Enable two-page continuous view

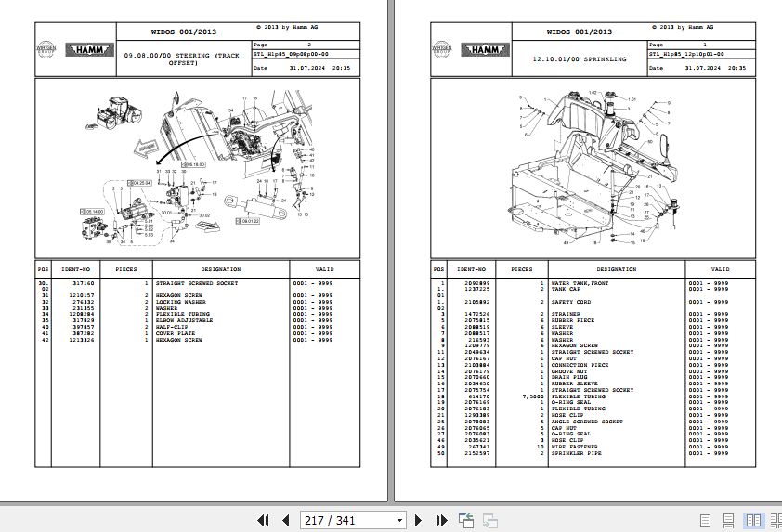(776, 521)
